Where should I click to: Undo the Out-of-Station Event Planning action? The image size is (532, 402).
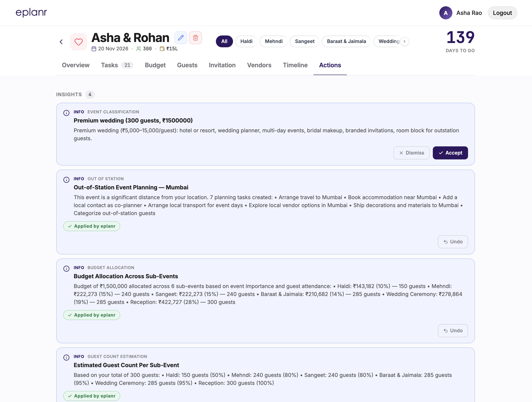pos(453,242)
